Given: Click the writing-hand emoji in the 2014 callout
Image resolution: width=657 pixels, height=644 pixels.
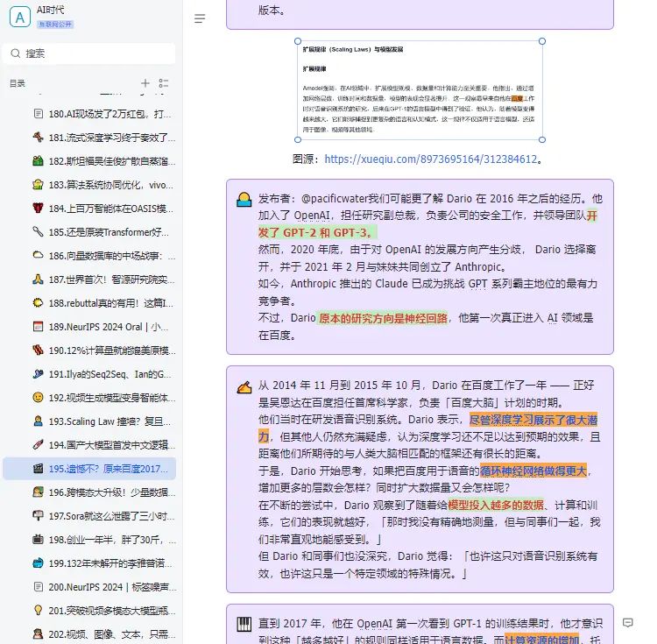Looking at the screenshot, I should (x=244, y=386).
